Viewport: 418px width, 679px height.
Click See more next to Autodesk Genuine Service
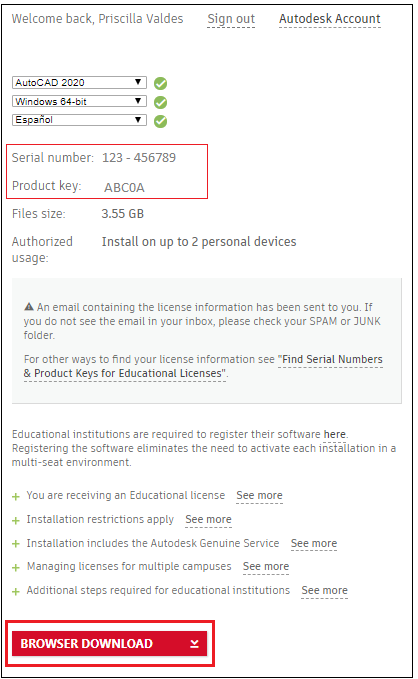coord(314,543)
